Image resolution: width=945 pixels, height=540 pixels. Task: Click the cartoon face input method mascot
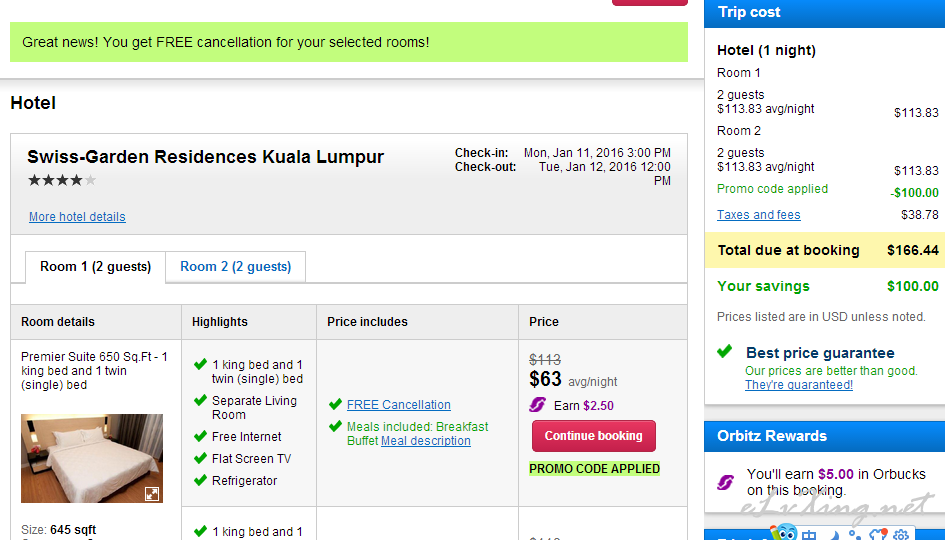[784, 532]
